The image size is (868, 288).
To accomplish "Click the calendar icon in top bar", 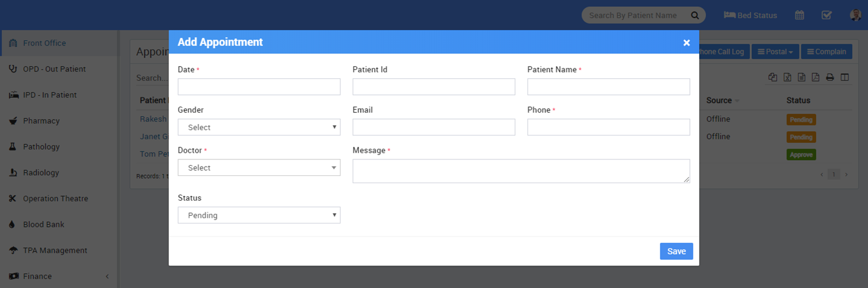I will [x=799, y=15].
